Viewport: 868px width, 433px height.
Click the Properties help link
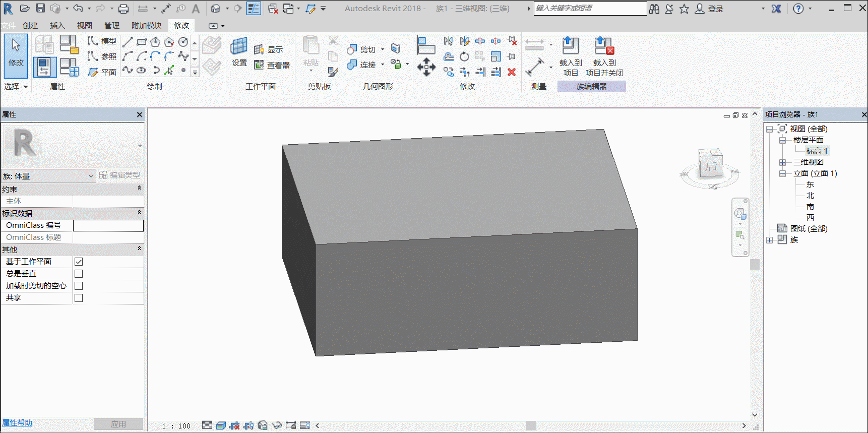(17, 423)
